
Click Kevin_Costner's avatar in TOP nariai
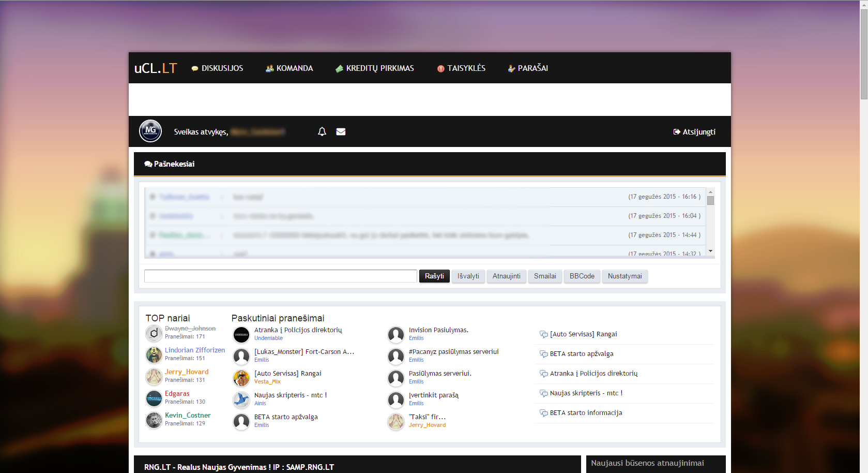click(154, 420)
